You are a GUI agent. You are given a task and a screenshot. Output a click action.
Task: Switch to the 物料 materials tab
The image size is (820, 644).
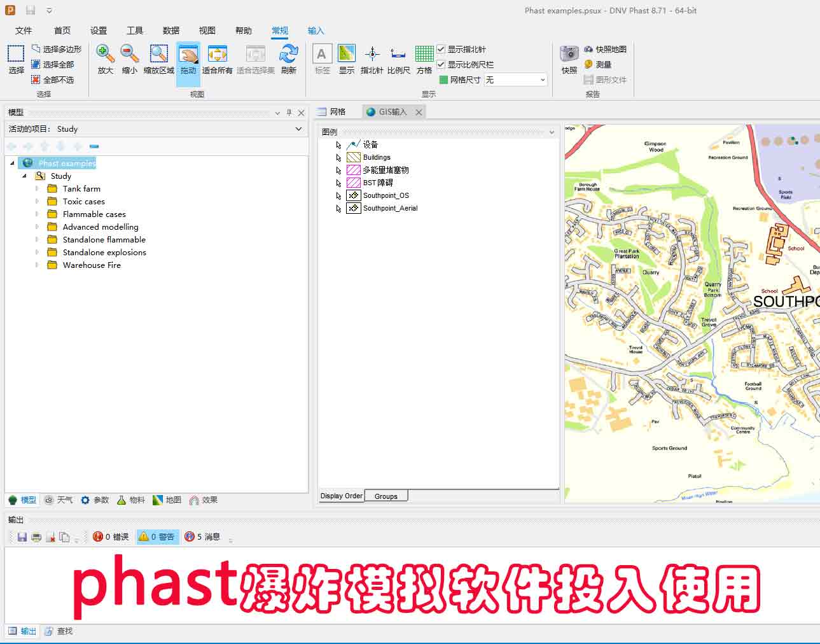(131, 500)
